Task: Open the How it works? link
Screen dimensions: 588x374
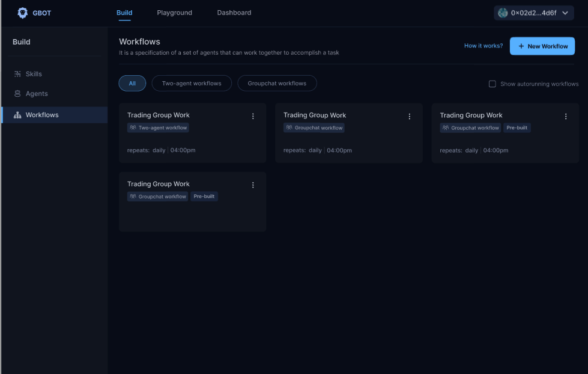Action: coord(483,46)
